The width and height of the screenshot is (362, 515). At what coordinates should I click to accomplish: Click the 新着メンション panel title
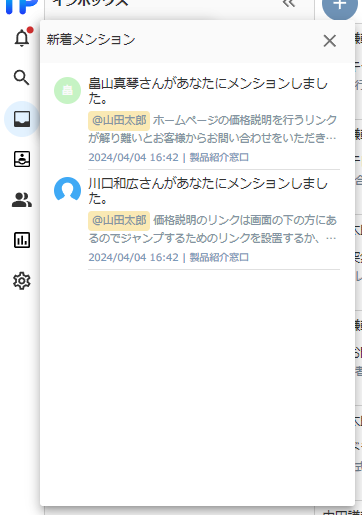pos(91,40)
